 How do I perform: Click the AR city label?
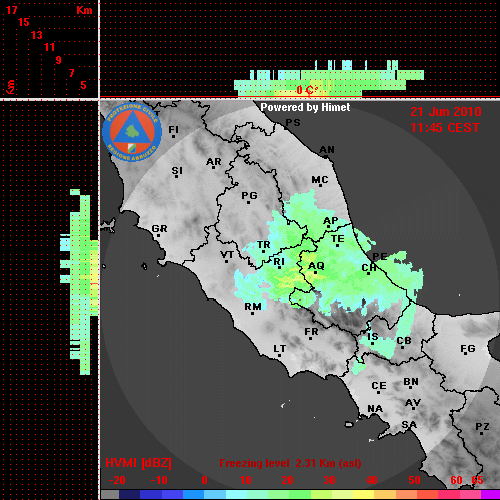(214, 162)
